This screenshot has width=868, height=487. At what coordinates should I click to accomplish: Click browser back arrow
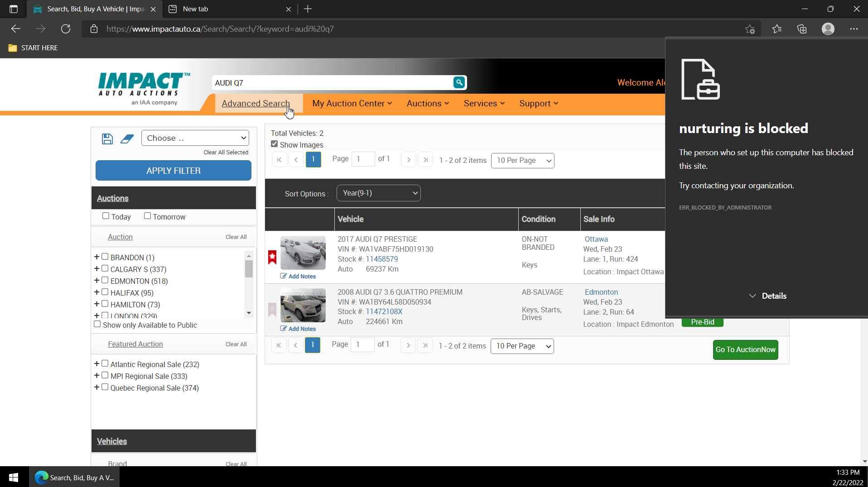point(16,29)
